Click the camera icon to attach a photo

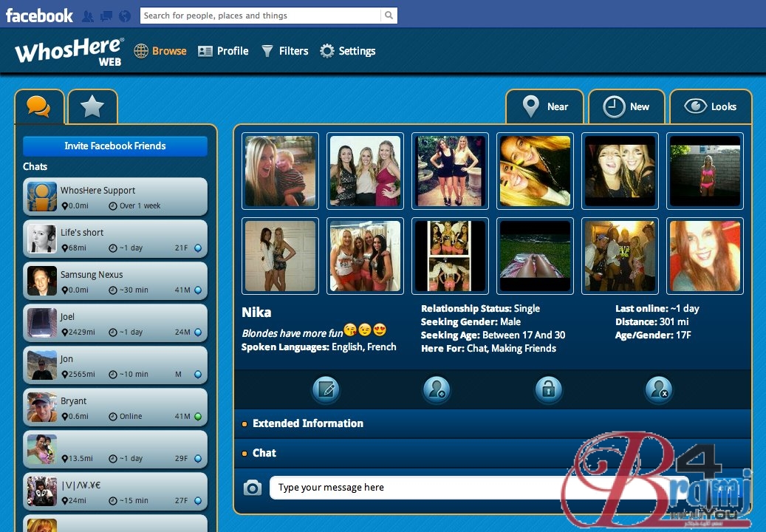click(253, 488)
